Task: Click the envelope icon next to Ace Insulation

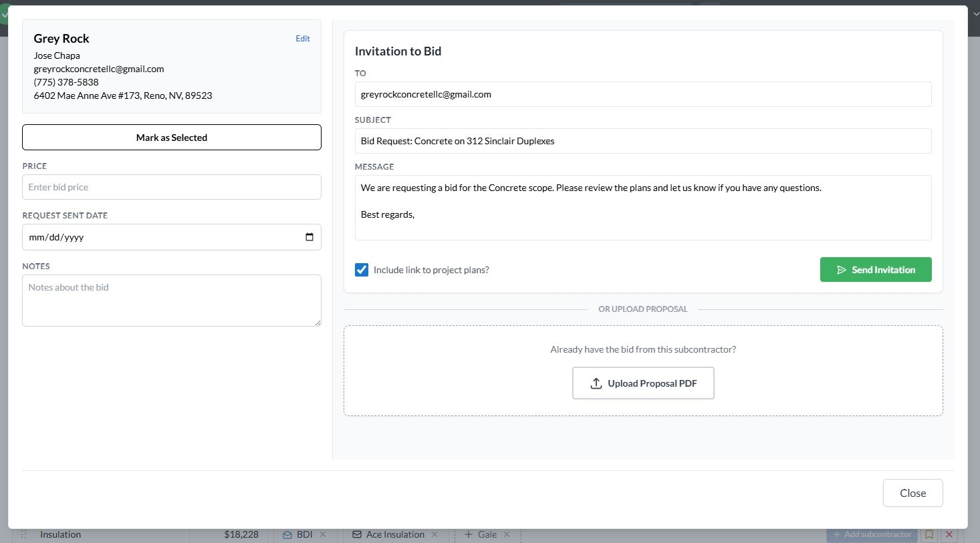Action: pos(356,534)
